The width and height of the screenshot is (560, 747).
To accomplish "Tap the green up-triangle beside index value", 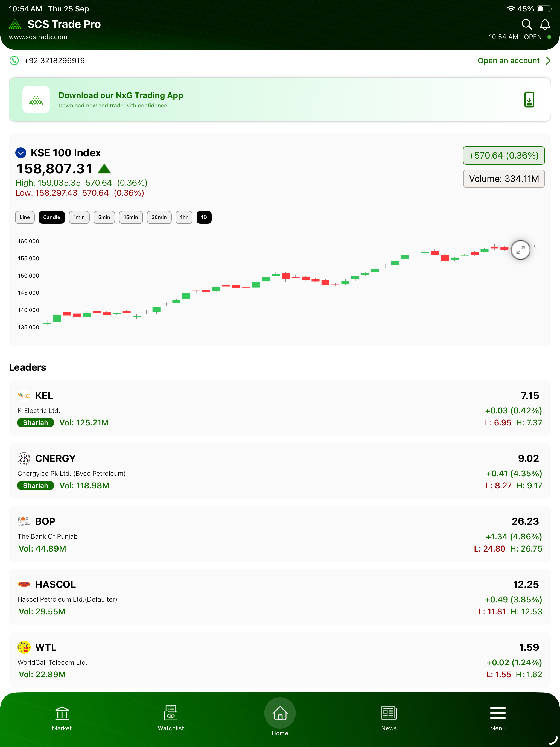I will click(x=104, y=168).
